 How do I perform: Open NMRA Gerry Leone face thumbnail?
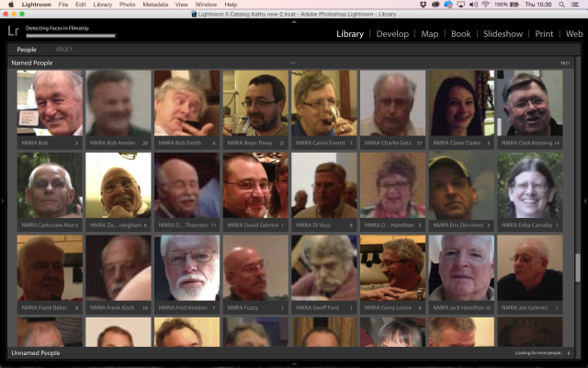[x=393, y=268]
